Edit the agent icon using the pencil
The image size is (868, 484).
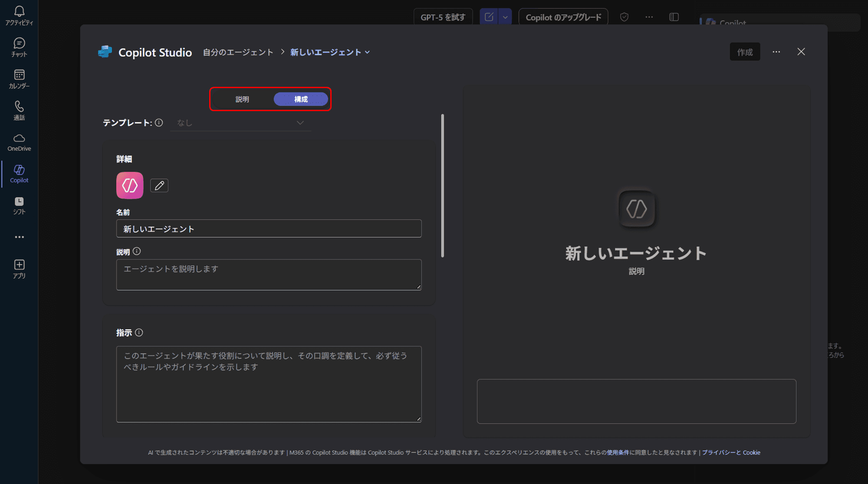coord(159,185)
